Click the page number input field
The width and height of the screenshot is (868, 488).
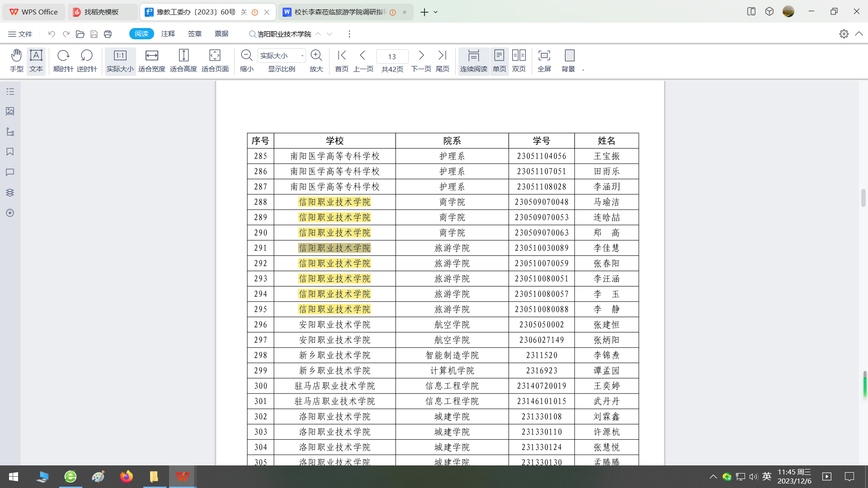pyautogui.click(x=392, y=56)
